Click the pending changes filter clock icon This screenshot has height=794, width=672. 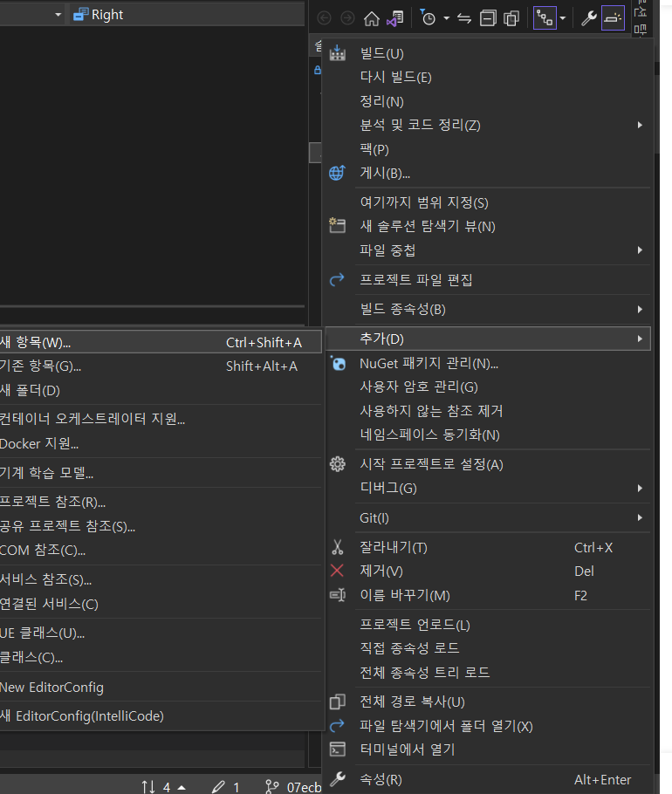pyautogui.click(x=428, y=17)
